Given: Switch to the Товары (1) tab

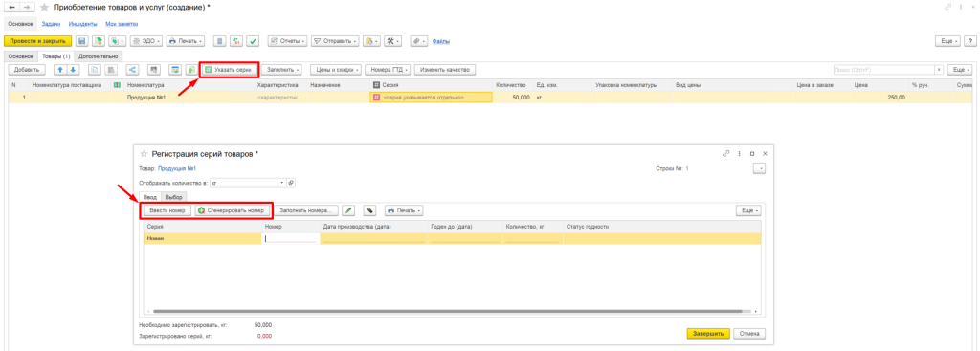Looking at the screenshot, I should 56,56.
